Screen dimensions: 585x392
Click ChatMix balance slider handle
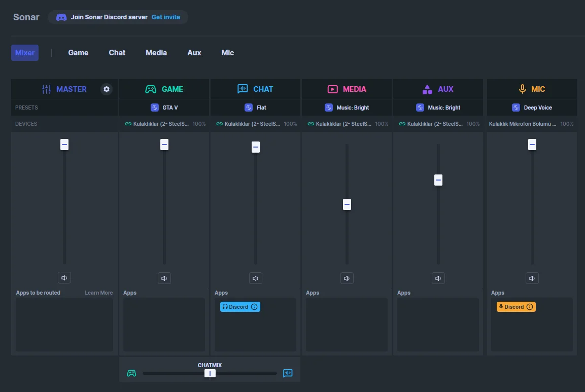pyautogui.click(x=210, y=373)
